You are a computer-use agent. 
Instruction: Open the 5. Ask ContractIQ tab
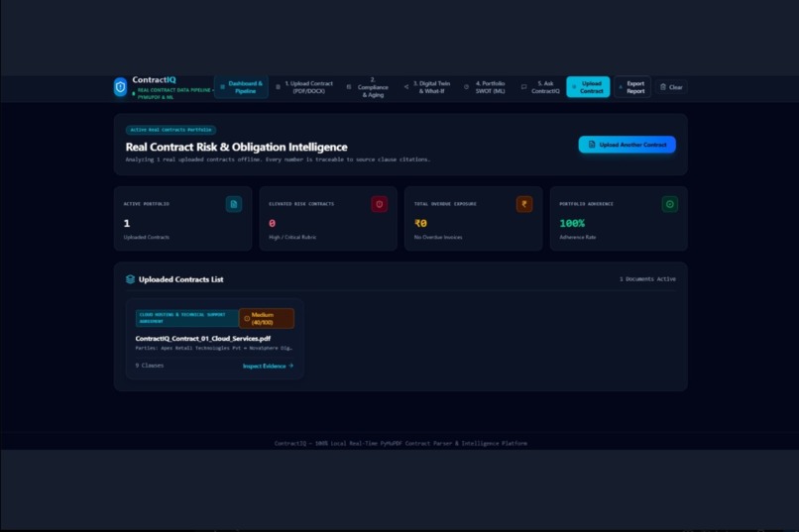pyautogui.click(x=540, y=87)
